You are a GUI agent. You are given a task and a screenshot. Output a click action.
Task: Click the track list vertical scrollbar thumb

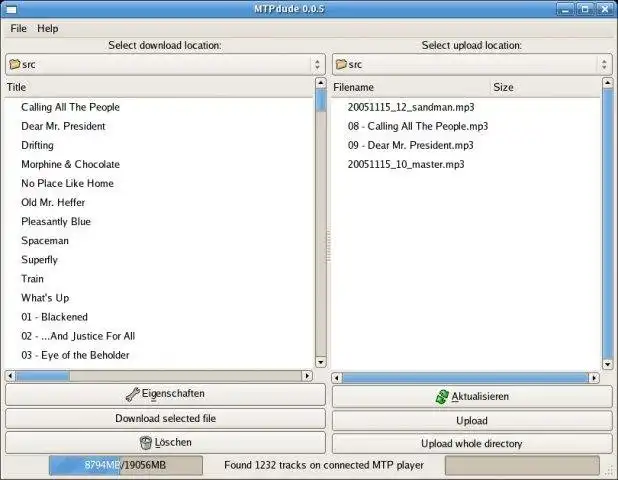tap(321, 100)
